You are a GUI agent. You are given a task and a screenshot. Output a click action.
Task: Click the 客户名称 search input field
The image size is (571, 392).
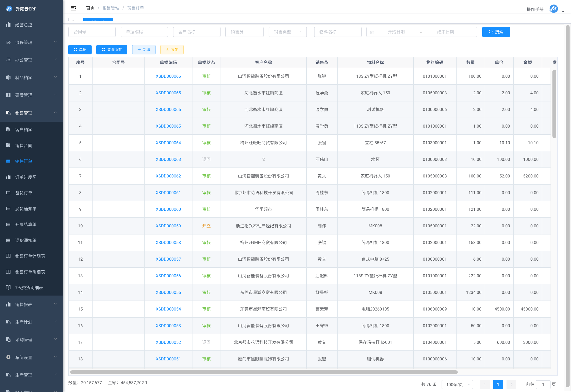point(197,32)
